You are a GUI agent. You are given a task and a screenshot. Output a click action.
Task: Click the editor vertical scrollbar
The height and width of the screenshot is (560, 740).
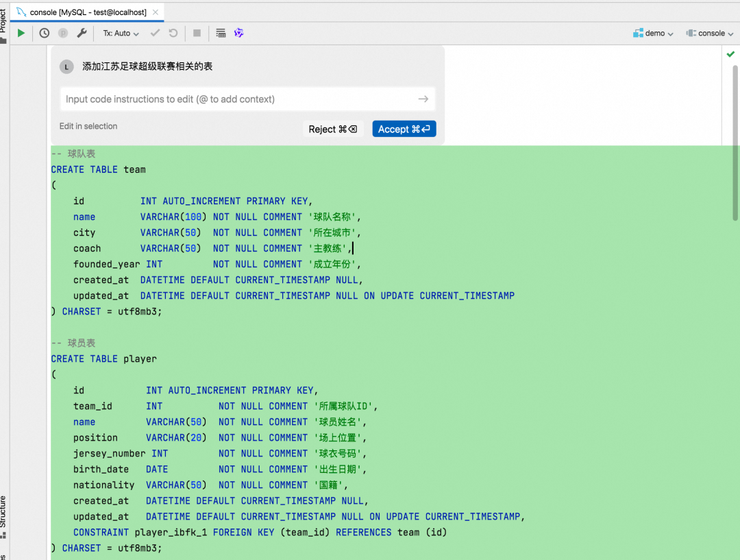coord(735,143)
